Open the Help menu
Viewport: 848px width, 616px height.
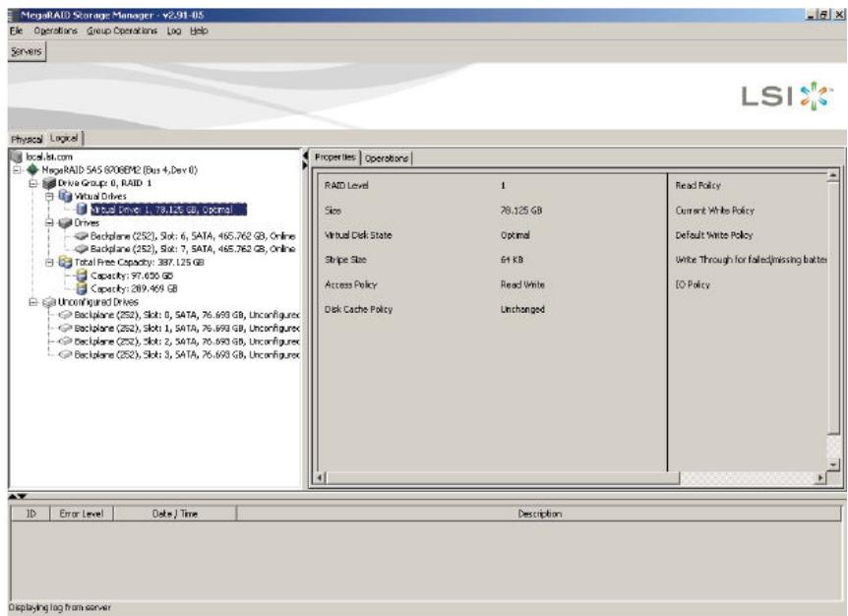(199, 31)
